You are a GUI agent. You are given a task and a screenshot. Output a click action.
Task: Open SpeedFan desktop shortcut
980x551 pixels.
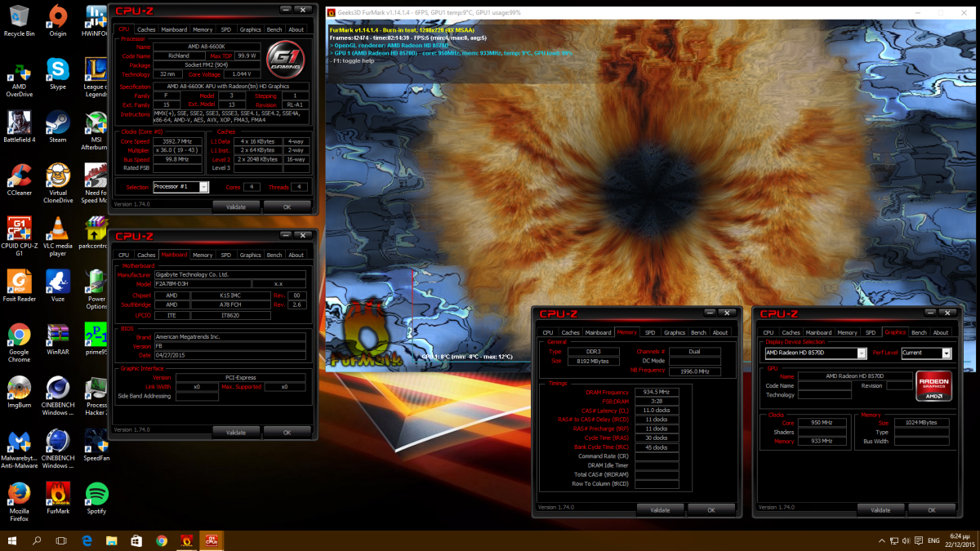tap(96, 445)
